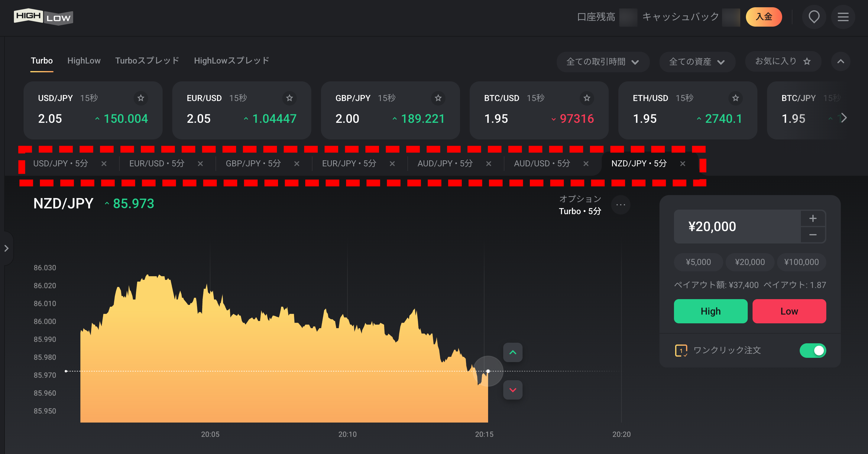Open the ETH/USD 15秒 asset card
The height and width of the screenshot is (454, 868).
click(x=688, y=110)
